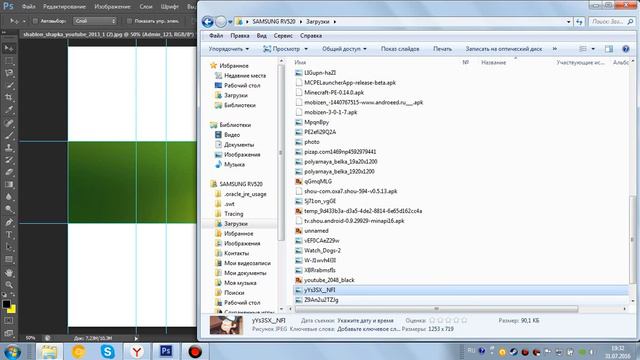Select the Clone Stamp tool
This screenshot has width=640, height=360.
[9, 147]
